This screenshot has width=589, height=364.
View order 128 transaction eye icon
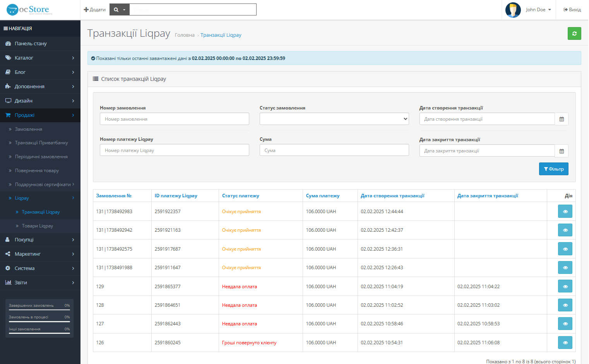pyautogui.click(x=565, y=305)
